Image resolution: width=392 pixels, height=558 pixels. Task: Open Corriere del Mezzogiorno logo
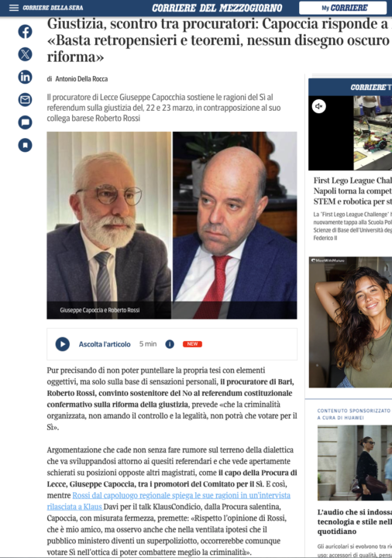point(217,8)
